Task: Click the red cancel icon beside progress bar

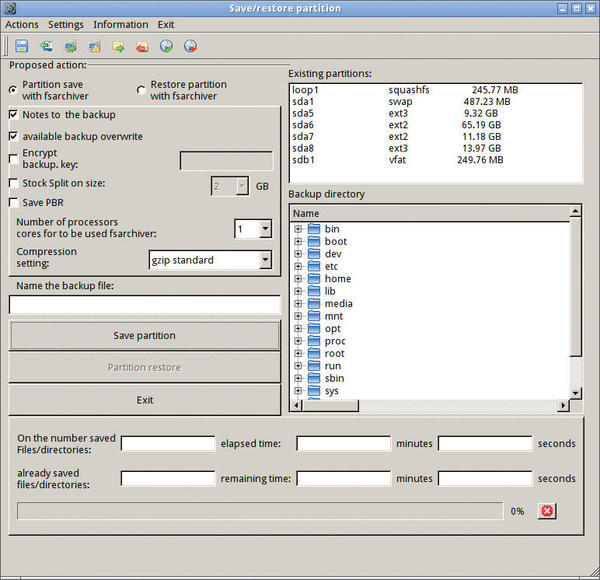Action: click(x=546, y=511)
